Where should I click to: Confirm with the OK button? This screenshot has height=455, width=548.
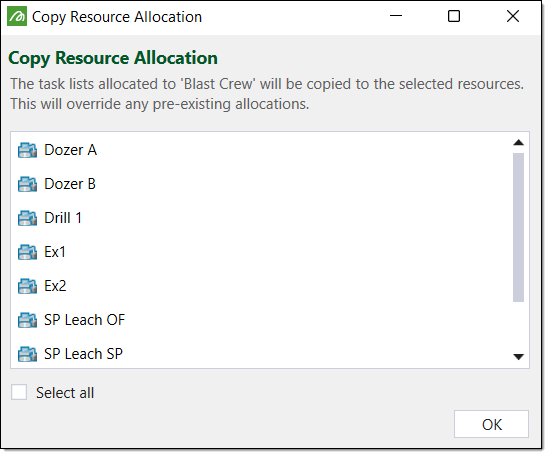pyautogui.click(x=491, y=424)
